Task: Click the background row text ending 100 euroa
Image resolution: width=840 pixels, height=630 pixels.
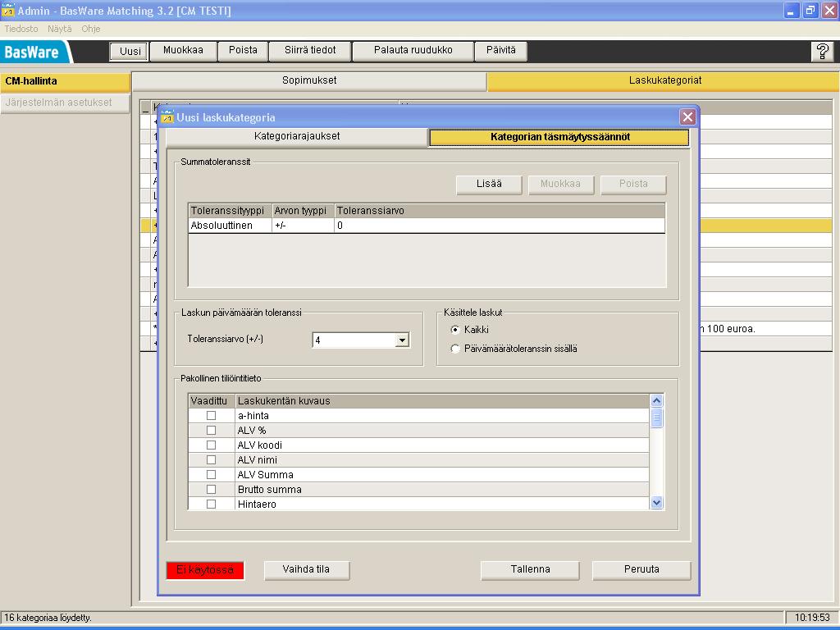Action: pos(728,329)
